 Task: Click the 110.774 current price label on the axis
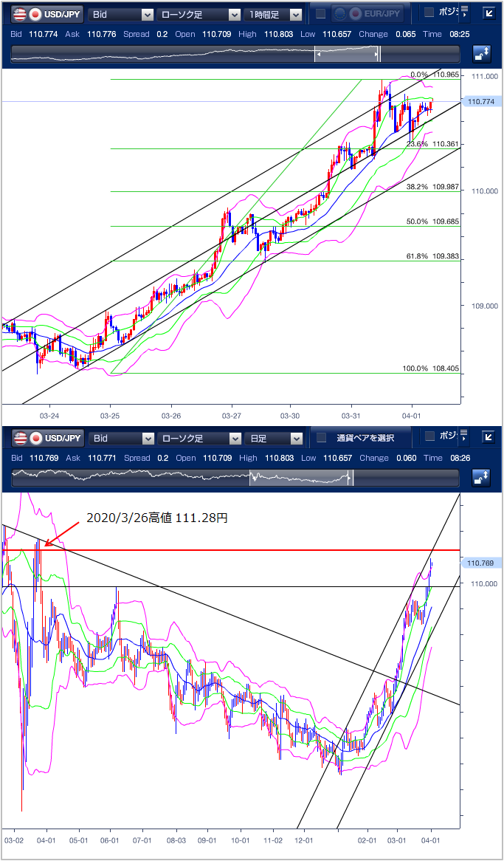(480, 101)
